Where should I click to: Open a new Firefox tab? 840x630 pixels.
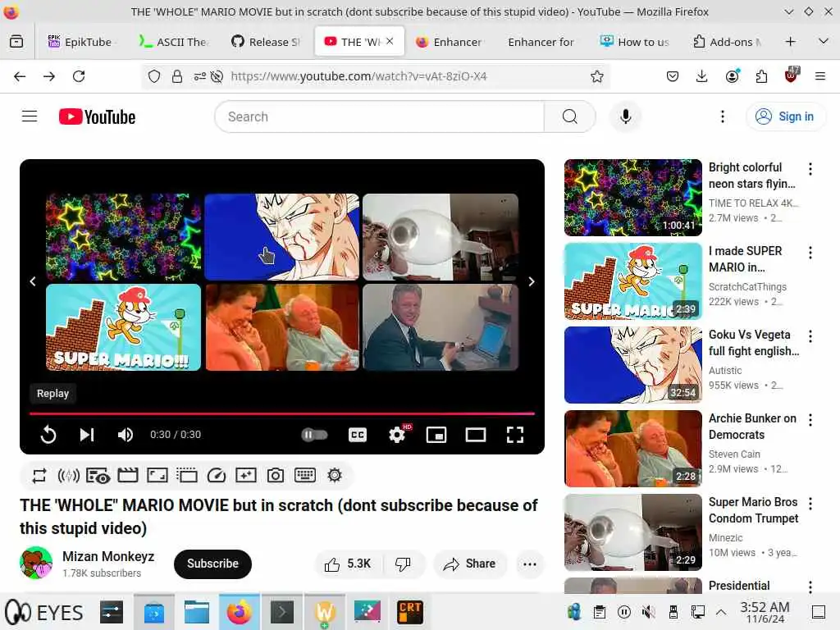[790, 42]
